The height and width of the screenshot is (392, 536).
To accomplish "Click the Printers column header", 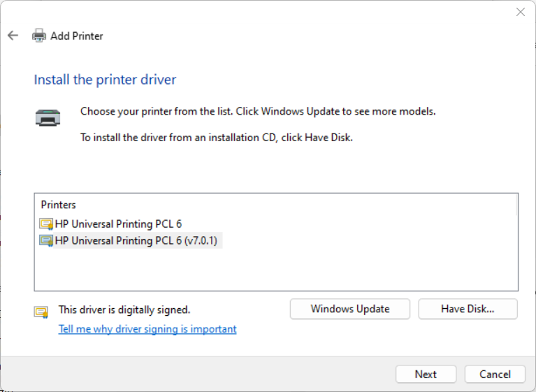I will click(x=59, y=205).
